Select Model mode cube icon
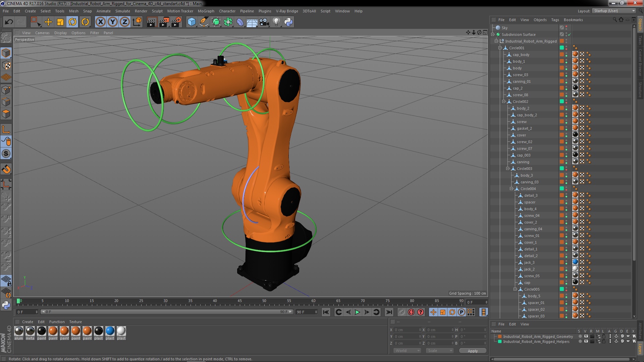 point(6,53)
